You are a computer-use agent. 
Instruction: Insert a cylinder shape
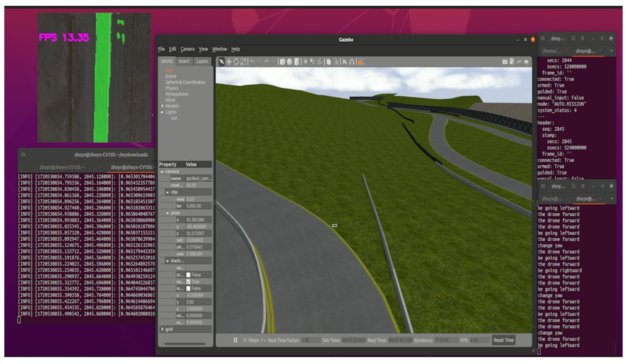coord(296,62)
